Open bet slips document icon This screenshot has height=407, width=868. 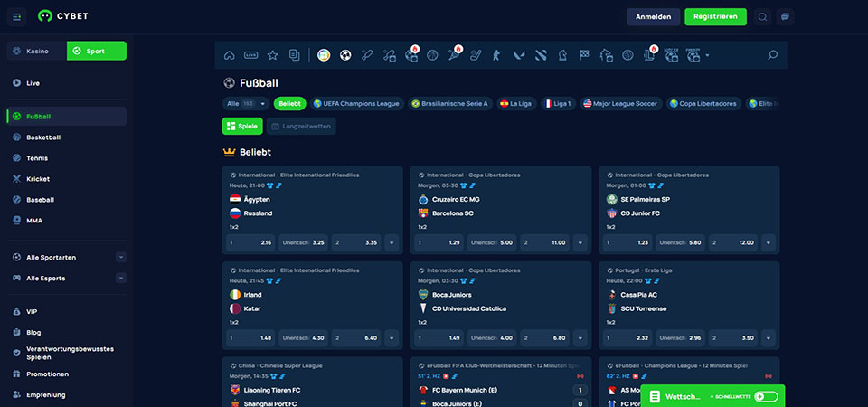click(x=295, y=55)
